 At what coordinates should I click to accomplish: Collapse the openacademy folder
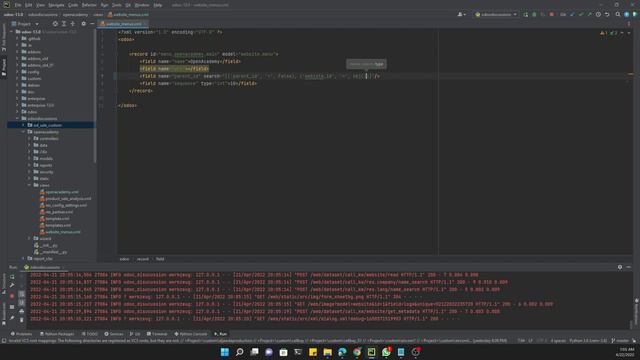pyautogui.click(x=23, y=132)
